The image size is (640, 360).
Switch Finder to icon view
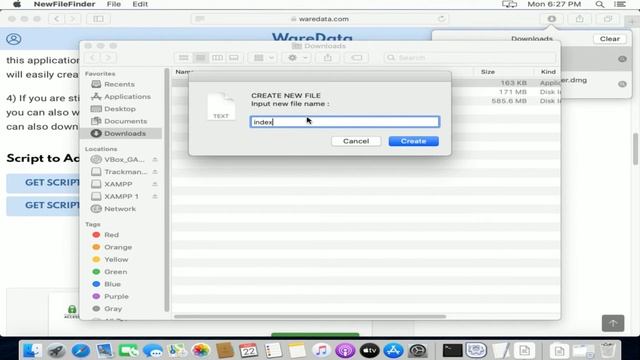pos(184,58)
